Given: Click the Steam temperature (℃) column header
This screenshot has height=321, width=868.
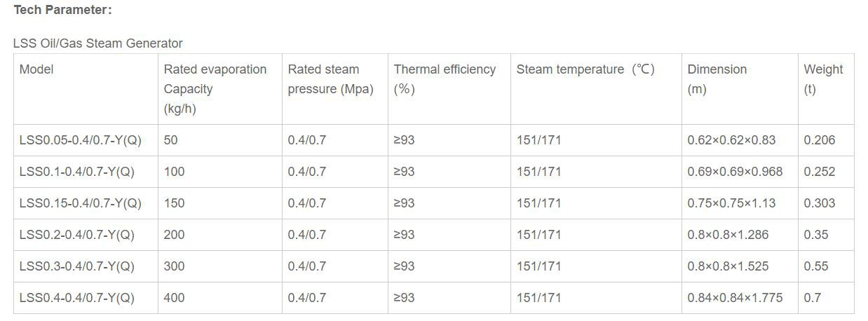Looking at the screenshot, I should 585,69.
